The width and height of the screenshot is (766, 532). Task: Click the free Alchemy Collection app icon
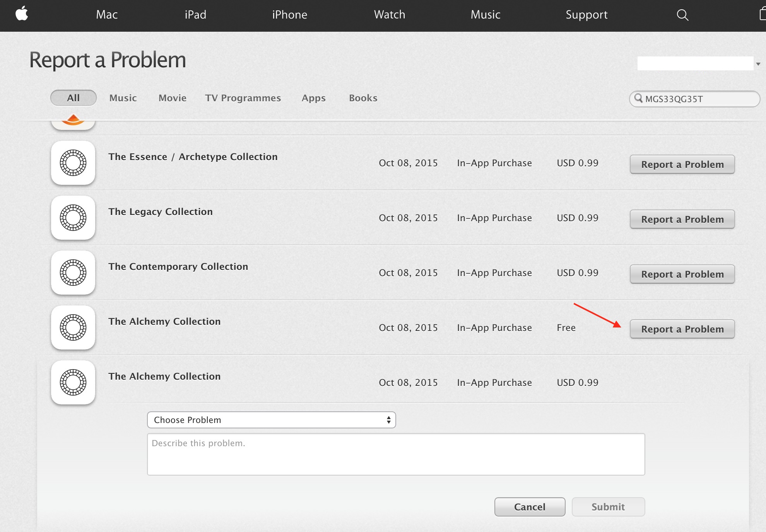pos(73,327)
